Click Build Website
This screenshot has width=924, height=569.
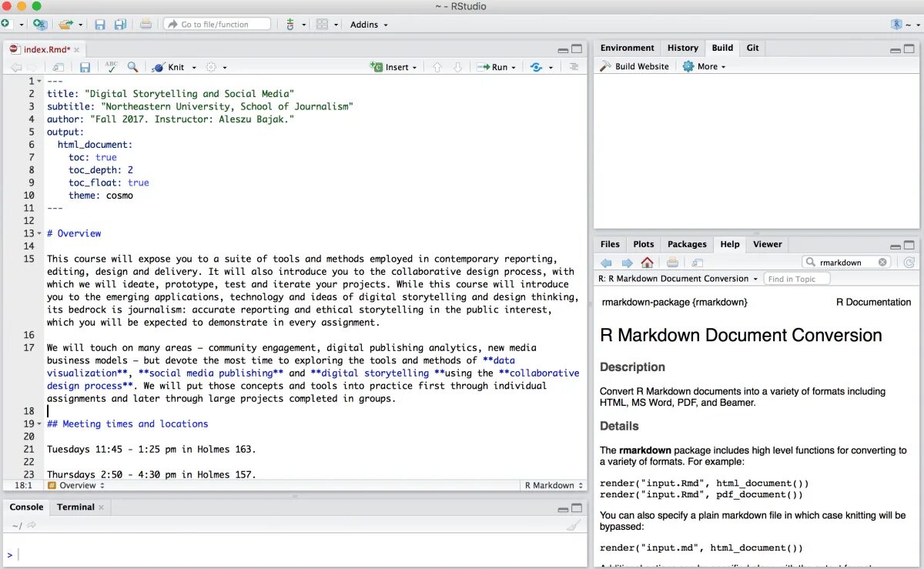(x=634, y=66)
